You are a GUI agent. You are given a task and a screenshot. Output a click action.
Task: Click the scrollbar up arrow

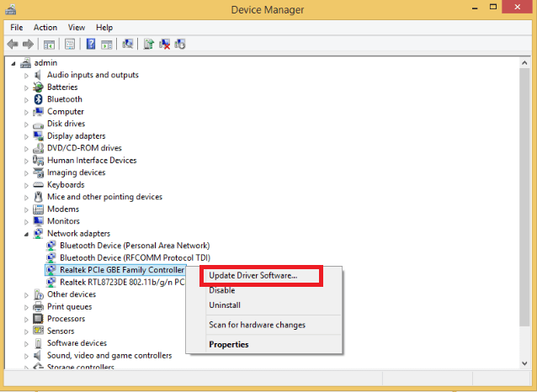tap(524, 62)
